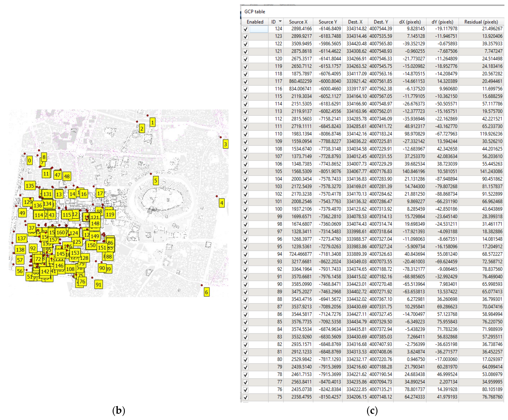Click GCP marker 4 on the map
Screen dimensions: 508x420
click(222, 203)
